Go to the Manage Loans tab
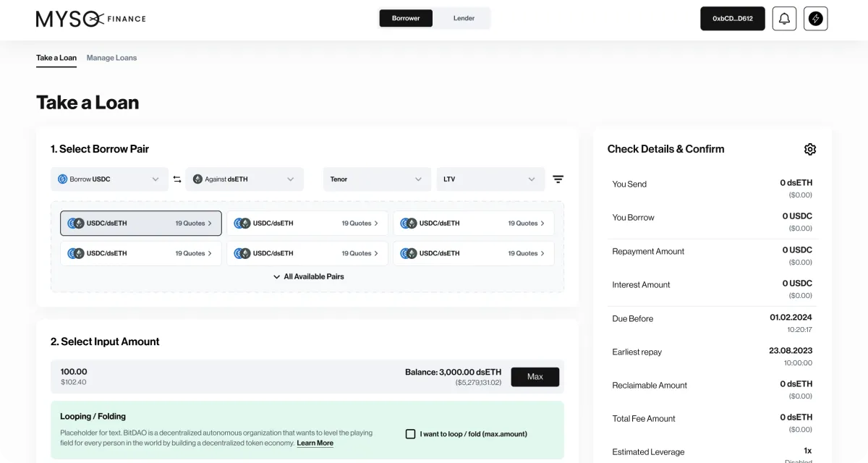Screen dimensions: 868x463 pos(111,58)
